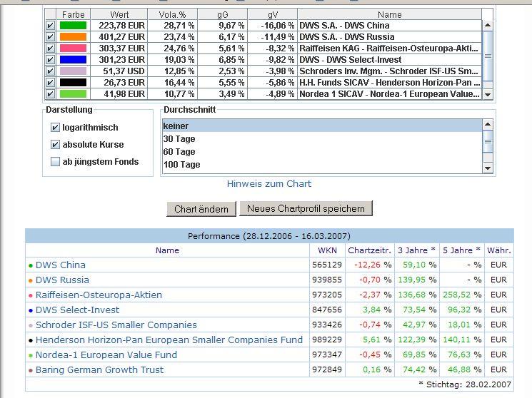Viewport: 532px width, 398px height.
Task: Click the 258,52 % five-year value
Action: coord(462,295)
